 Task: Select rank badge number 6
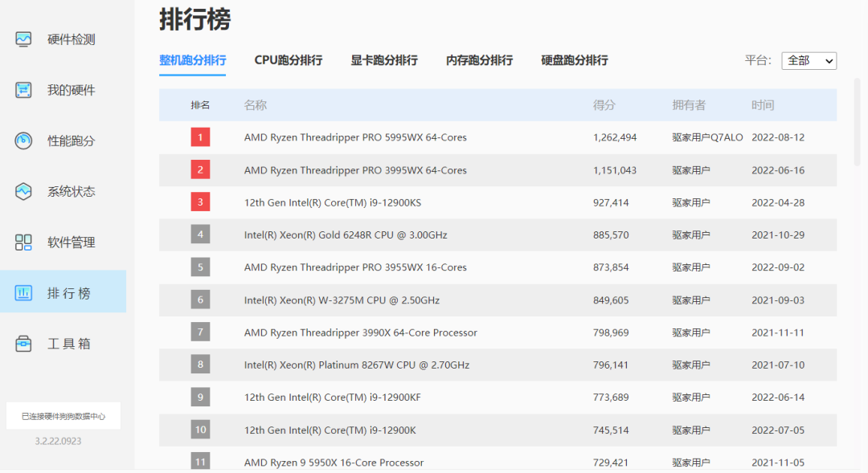[200, 300]
